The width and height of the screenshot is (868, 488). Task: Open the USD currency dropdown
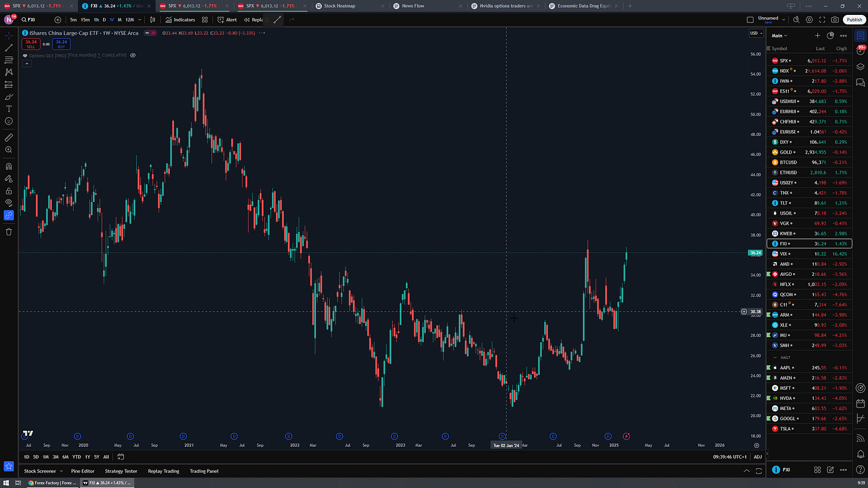tap(755, 33)
